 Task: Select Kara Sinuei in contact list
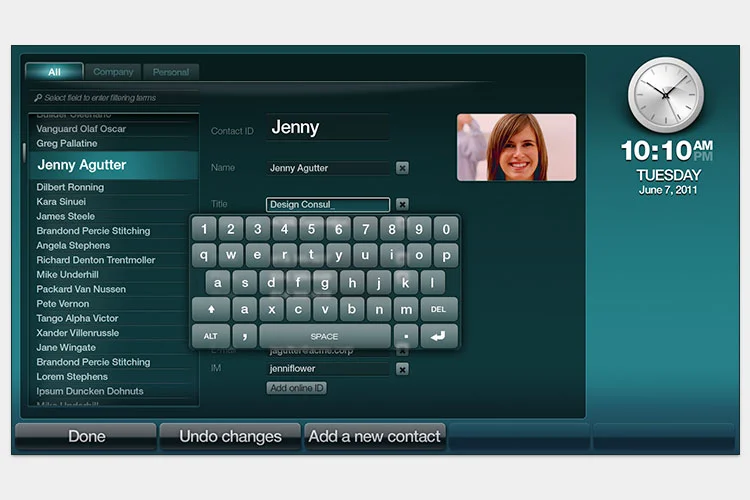coord(114,201)
